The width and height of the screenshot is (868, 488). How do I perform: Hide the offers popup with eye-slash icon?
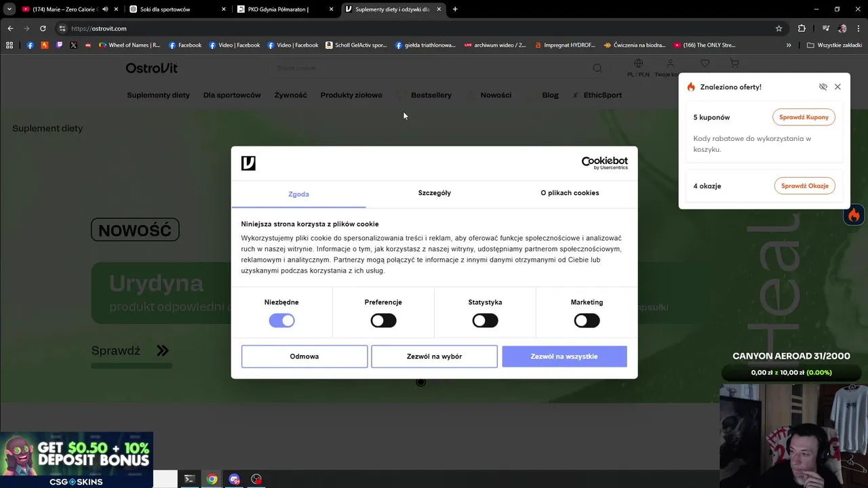[x=823, y=87]
